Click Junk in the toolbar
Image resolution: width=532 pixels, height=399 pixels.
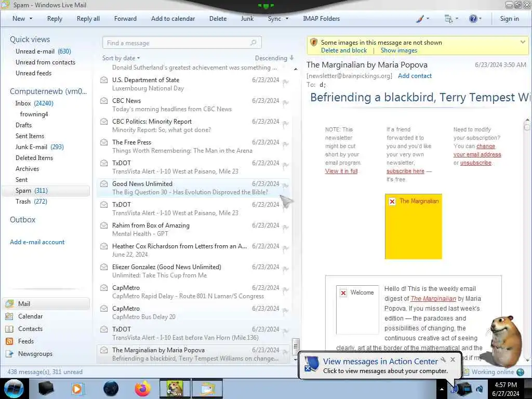[x=247, y=19]
